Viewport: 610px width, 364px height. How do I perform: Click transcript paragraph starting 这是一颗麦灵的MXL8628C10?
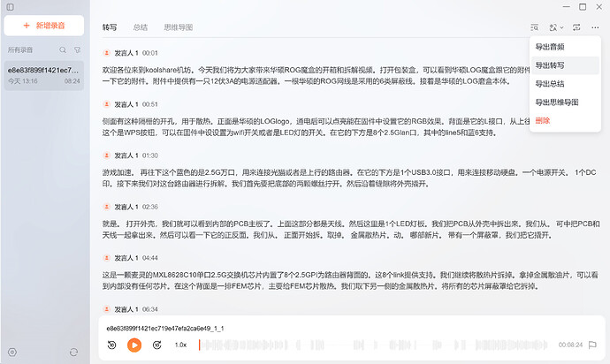(x=350, y=280)
